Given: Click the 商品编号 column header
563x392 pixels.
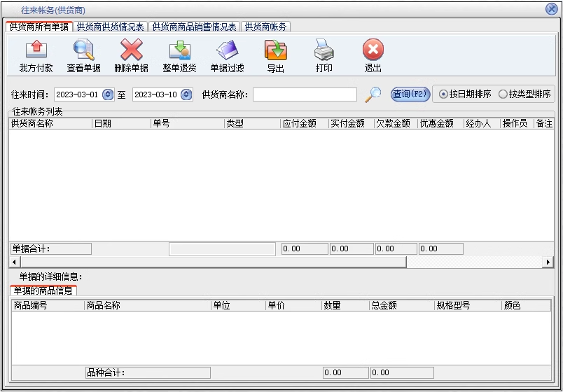Looking at the screenshot, I should [48, 306].
